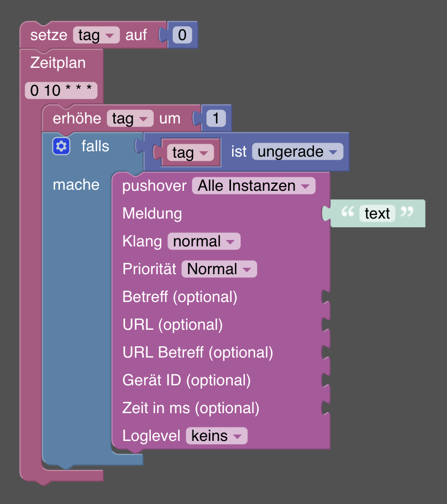Click the gear icon on falls block
Viewport: 447px width, 504px height.
point(61,146)
